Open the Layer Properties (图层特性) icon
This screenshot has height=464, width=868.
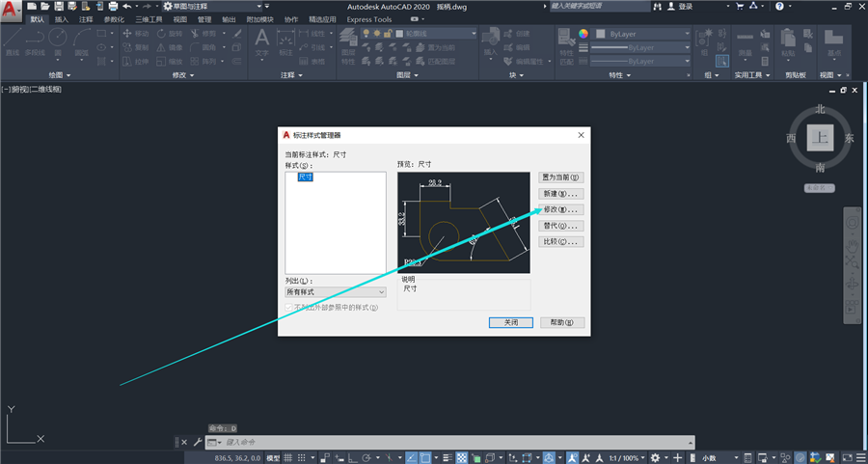click(347, 46)
